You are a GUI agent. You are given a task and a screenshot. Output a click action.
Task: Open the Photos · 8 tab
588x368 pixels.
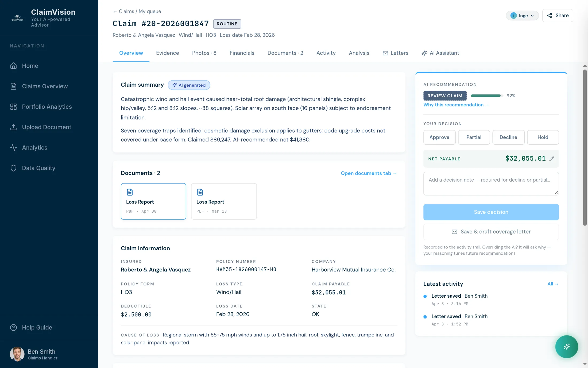pos(204,53)
